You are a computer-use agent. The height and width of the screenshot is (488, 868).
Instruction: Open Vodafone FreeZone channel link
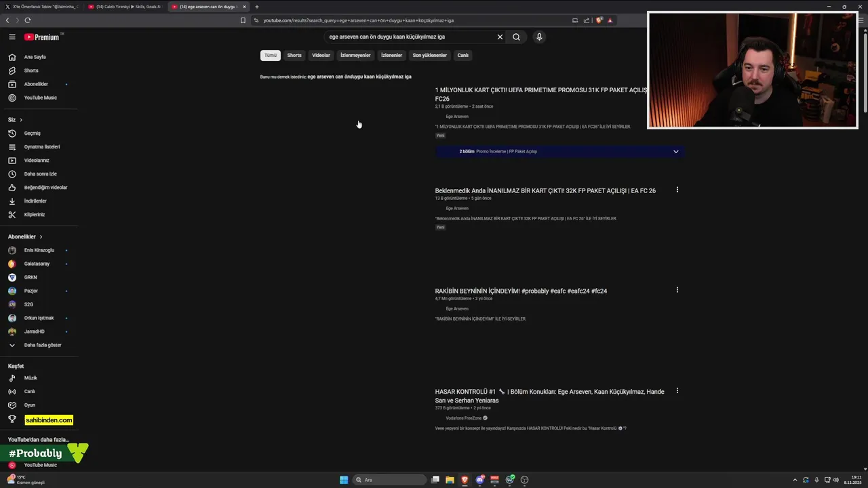pyautogui.click(x=464, y=418)
